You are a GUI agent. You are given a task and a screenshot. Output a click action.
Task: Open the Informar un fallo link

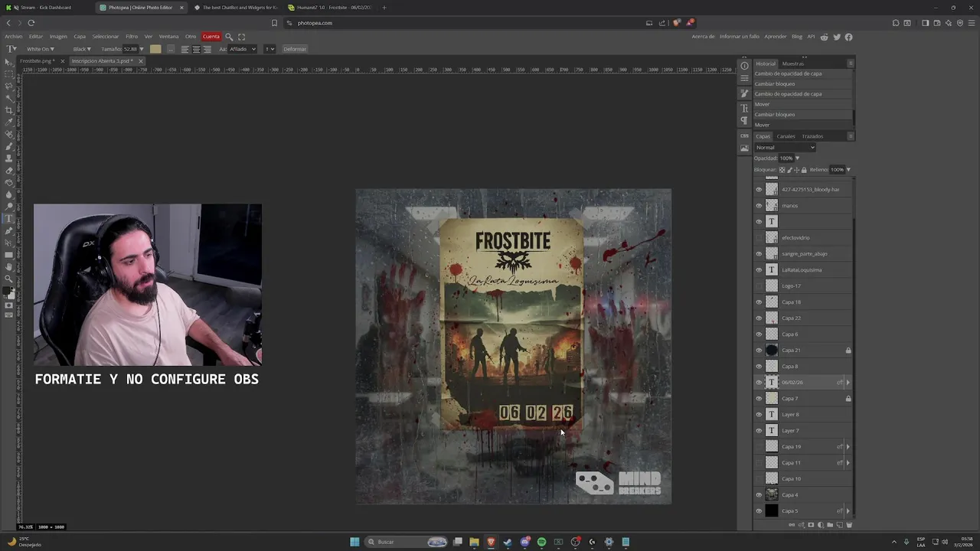click(x=740, y=37)
